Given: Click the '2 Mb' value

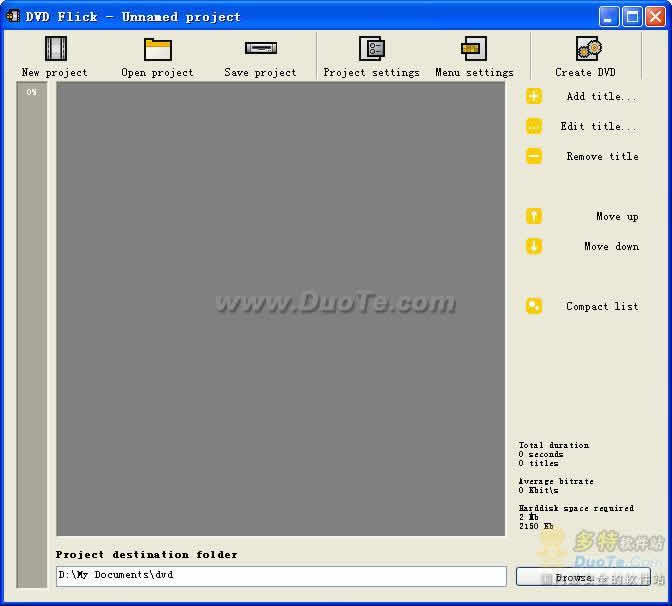Looking at the screenshot, I should (x=528, y=517).
